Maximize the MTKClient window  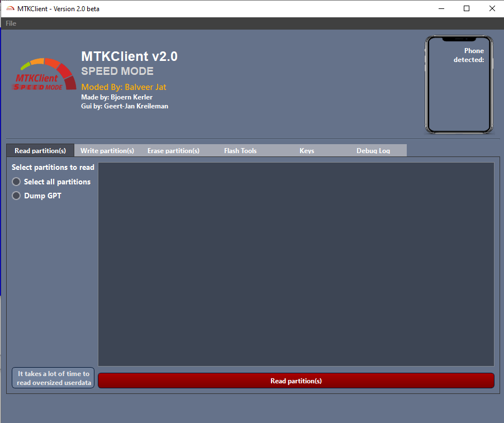[x=467, y=8]
